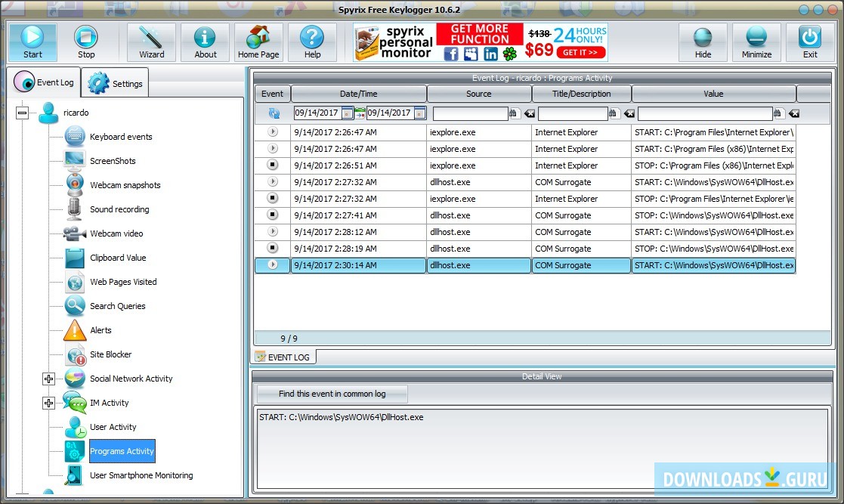Open Help from the toolbar
The image size is (844, 504).
[311, 42]
